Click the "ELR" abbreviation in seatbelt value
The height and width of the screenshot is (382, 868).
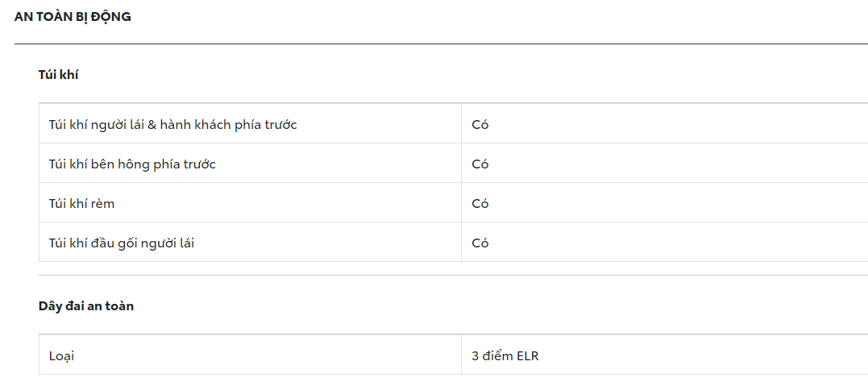(x=534, y=355)
